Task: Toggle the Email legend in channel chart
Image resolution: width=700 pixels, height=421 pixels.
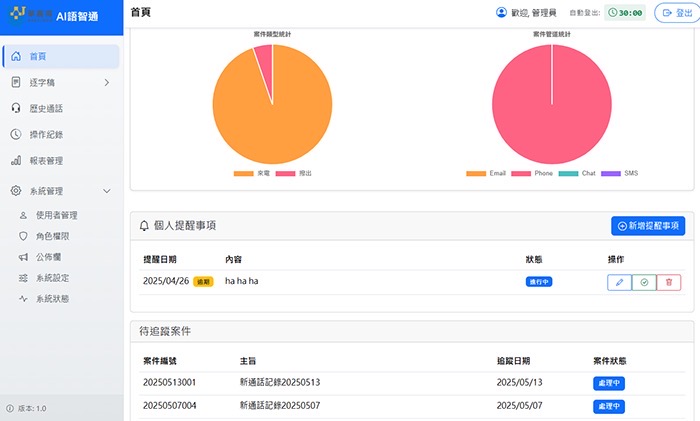Action: (486, 173)
